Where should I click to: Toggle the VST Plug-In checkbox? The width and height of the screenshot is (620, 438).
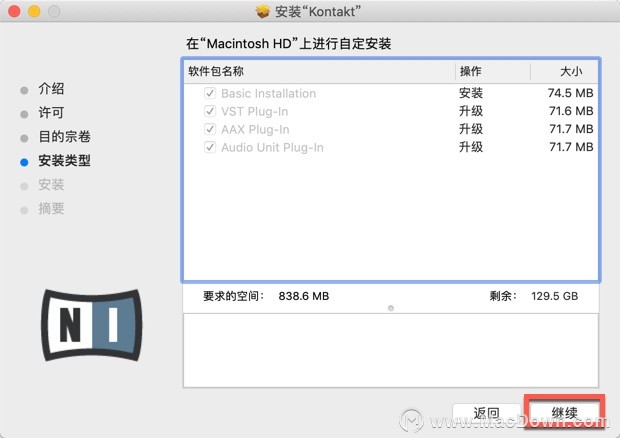pos(210,111)
